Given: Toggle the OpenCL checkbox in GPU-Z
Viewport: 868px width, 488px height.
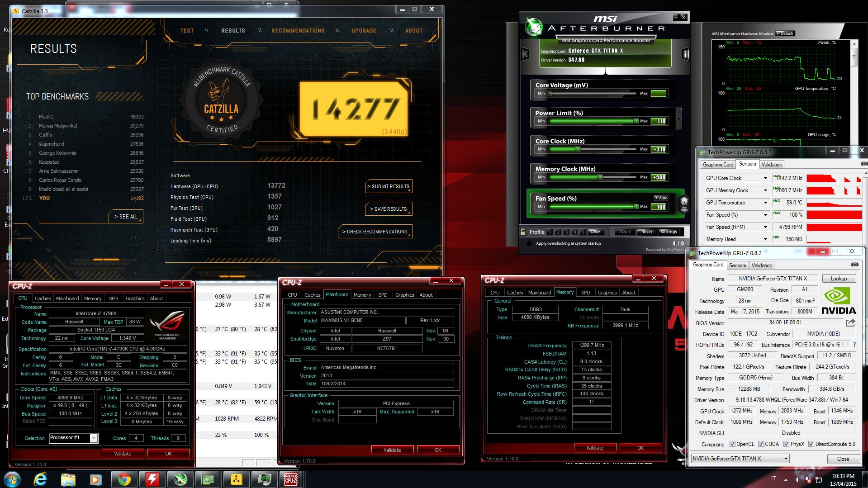Looking at the screenshot, I should [732, 444].
